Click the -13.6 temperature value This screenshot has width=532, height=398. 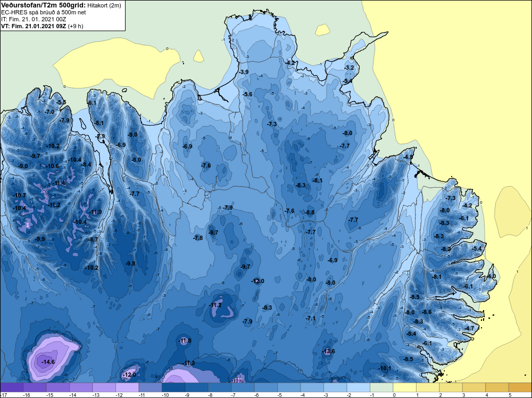click(328, 351)
